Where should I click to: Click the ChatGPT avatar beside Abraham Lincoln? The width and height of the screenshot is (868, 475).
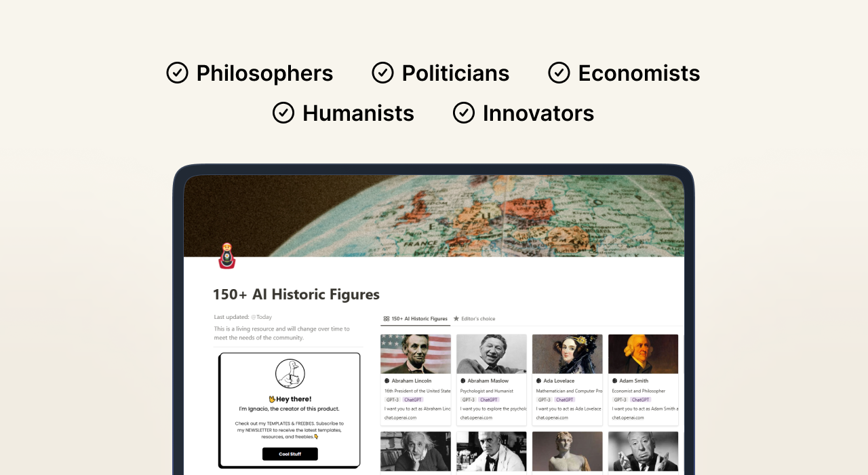[x=387, y=381]
